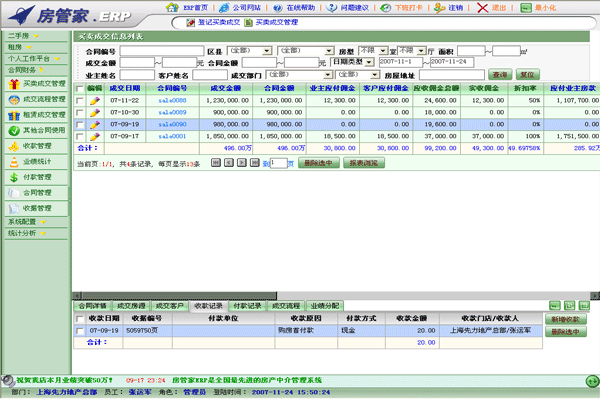The height and width of the screenshot is (400, 600).
Task: Open the 区县 dropdown
Action: click(249, 50)
